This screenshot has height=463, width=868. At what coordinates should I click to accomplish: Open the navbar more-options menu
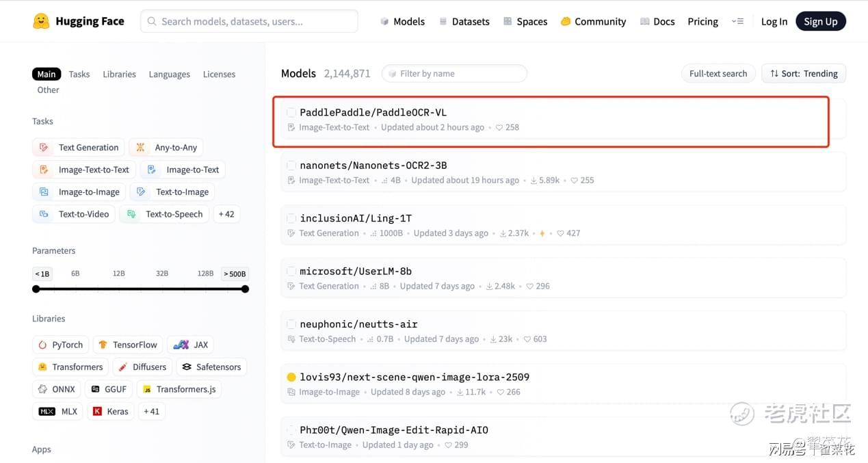pos(737,21)
